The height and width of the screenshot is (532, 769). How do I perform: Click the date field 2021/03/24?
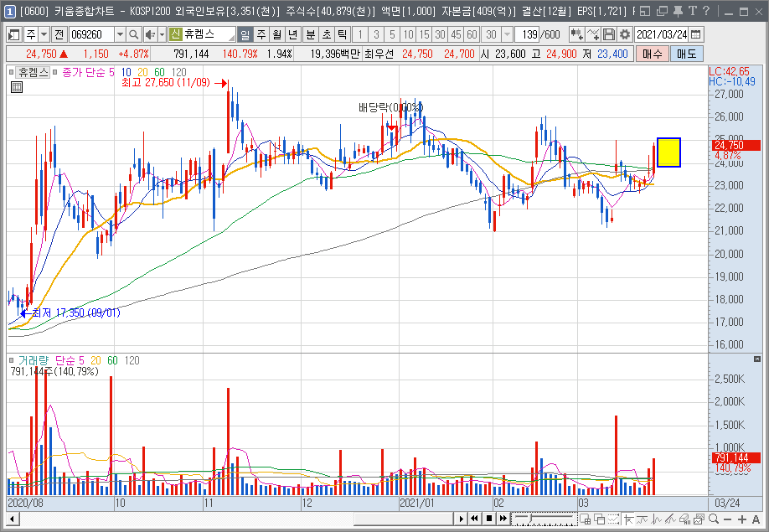click(662, 34)
